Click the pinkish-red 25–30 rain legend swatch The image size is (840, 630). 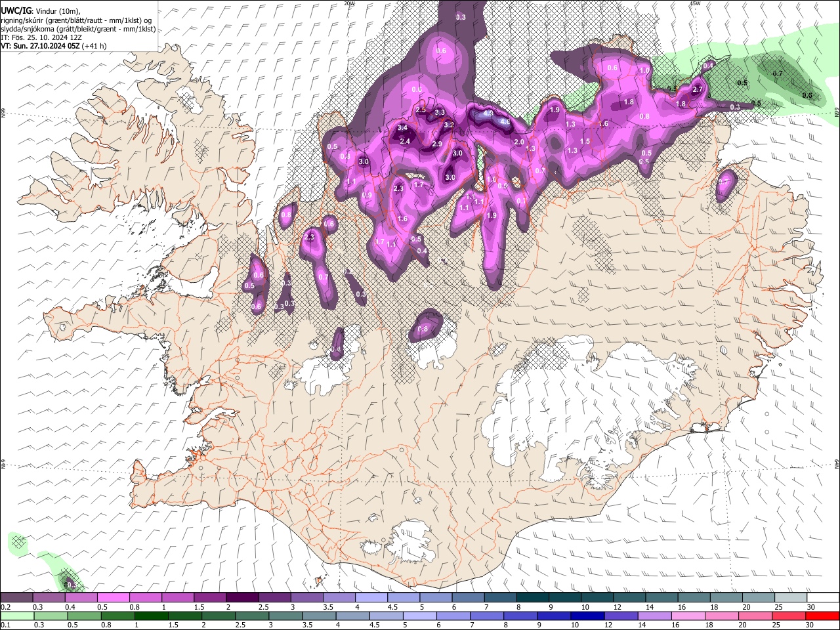pyautogui.click(x=789, y=616)
